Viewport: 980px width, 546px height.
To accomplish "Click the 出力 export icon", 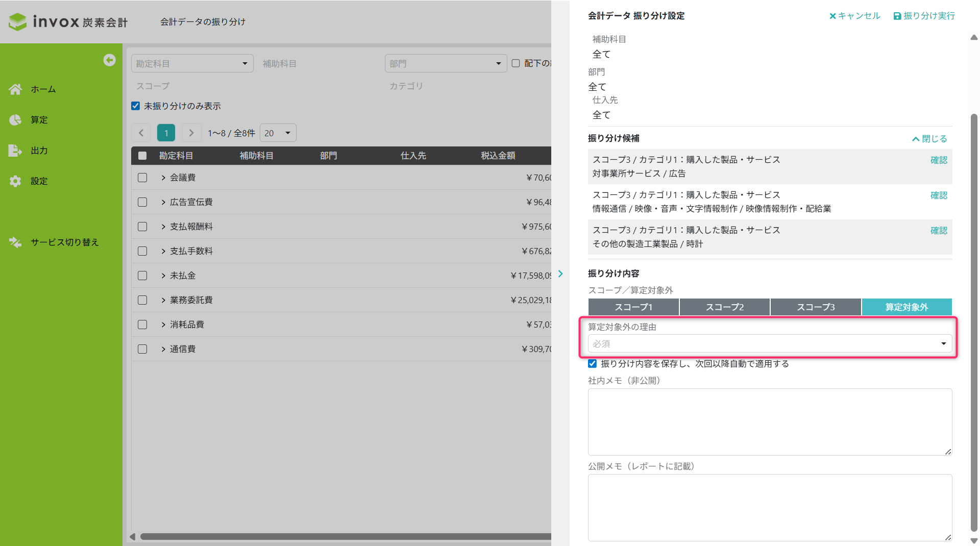I will point(15,151).
